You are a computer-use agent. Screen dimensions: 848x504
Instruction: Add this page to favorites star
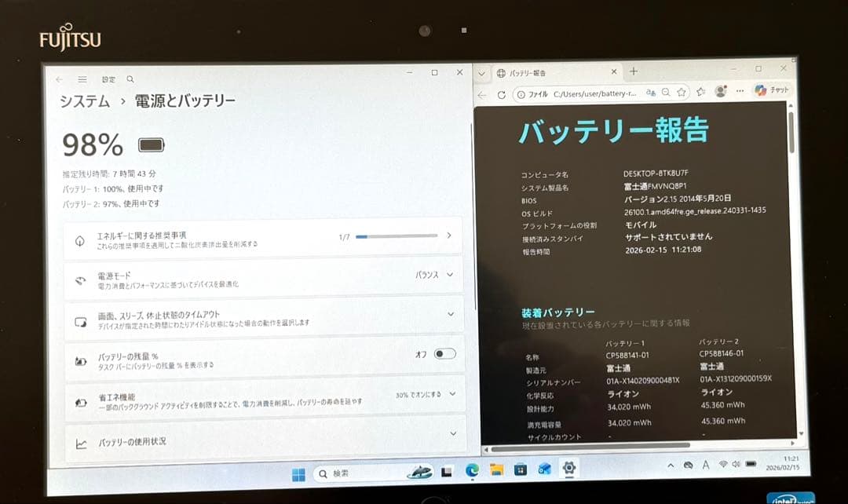(x=682, y=93)
